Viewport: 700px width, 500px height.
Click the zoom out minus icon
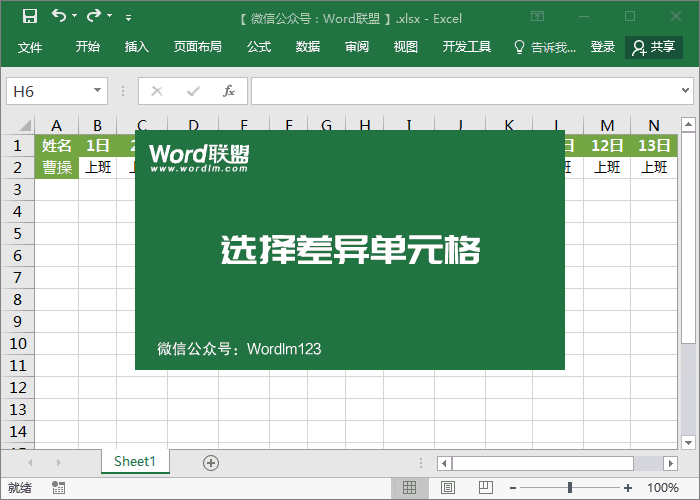pyautogui.click(x=512, y=488)
